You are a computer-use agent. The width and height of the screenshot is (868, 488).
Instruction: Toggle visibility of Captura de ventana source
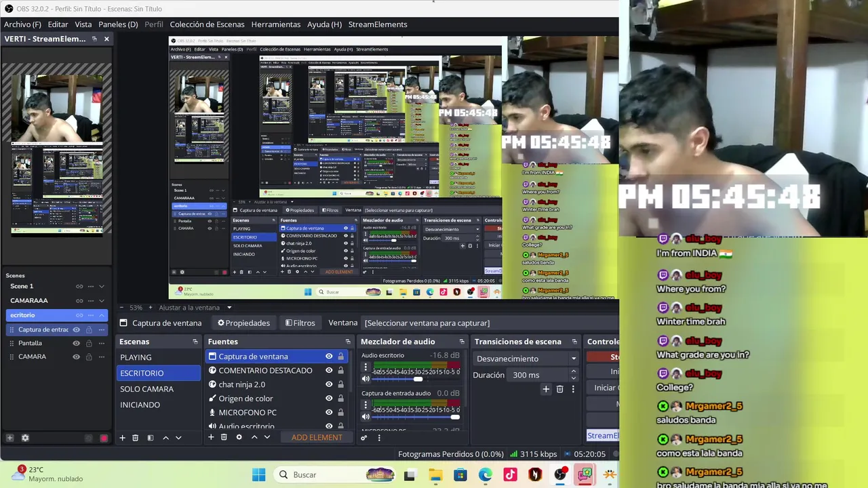pyautogui.click(x=329, y=357)
